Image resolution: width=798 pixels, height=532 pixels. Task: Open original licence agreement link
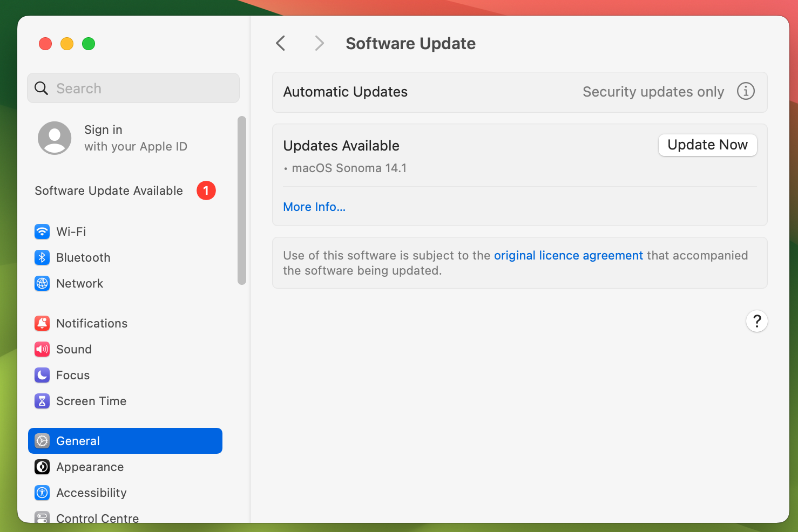click(x=569, y=255)
